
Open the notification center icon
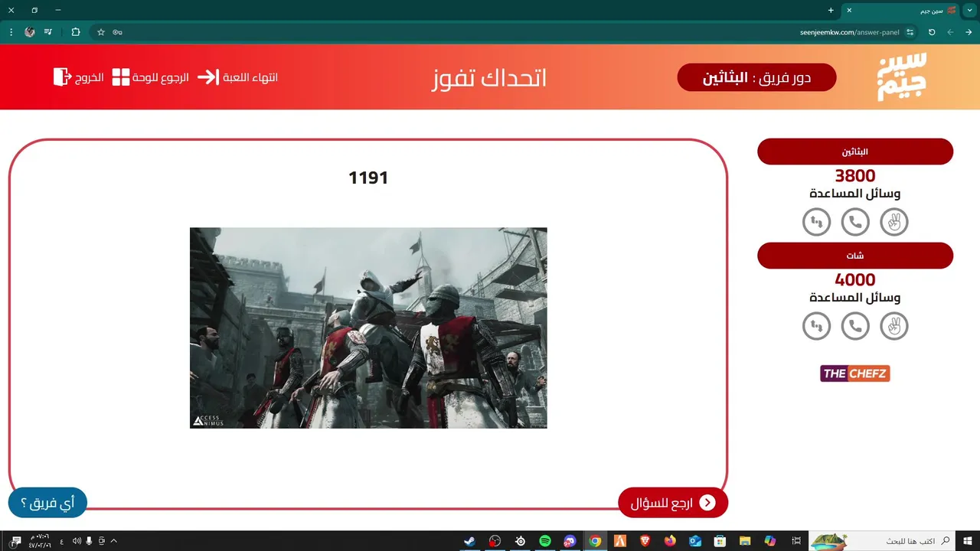pyautogui.click(x=16, y=541)
